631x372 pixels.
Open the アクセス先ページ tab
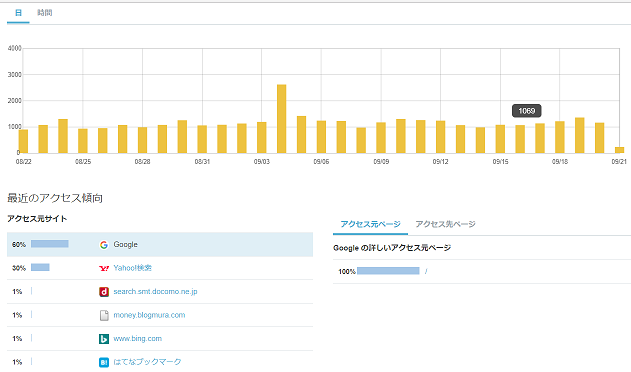tap(445, 224)
